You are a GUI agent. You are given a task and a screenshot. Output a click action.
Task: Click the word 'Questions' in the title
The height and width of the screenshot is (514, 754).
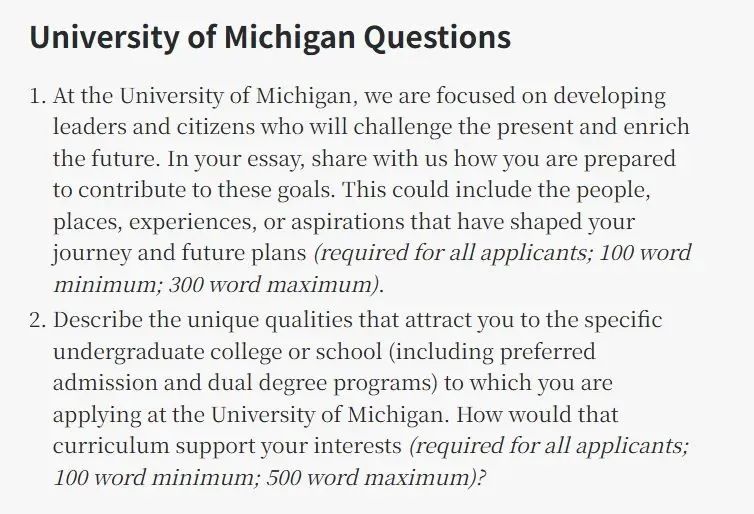pyautogui.click(x=437, y=38)
